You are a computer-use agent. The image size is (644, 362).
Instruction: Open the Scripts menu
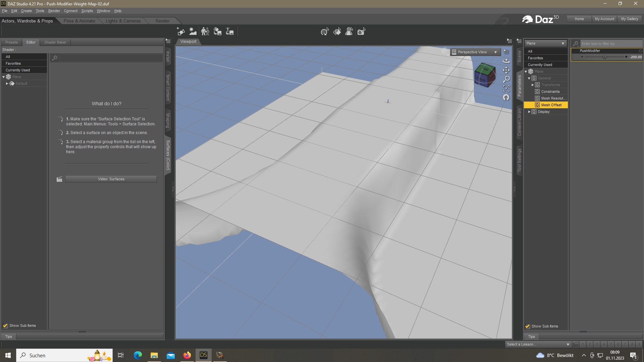click(x=87, y=11)
